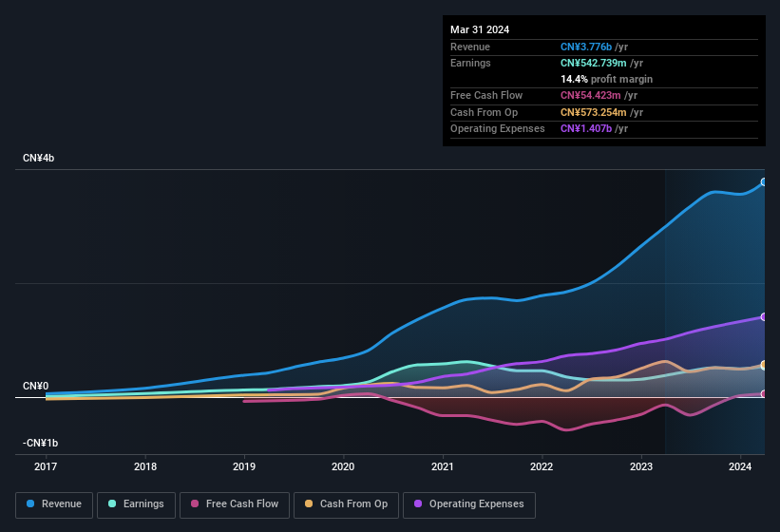Click the Earnings label in tooltip
Viewport: 780px width, 532px height.
click(x=470, y=63)
